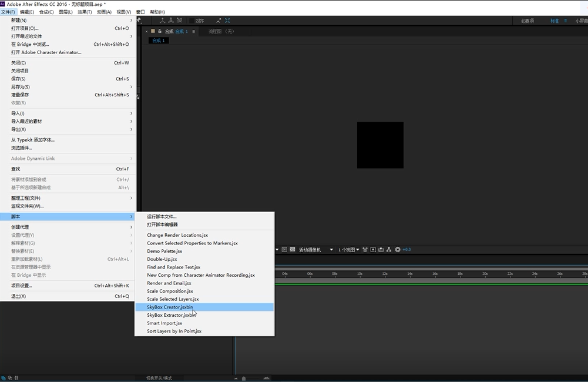The height and width of the screenshot is (382, 588).
Task: Toggle the layer switches pane icon
Action: [x=4, y=378]
